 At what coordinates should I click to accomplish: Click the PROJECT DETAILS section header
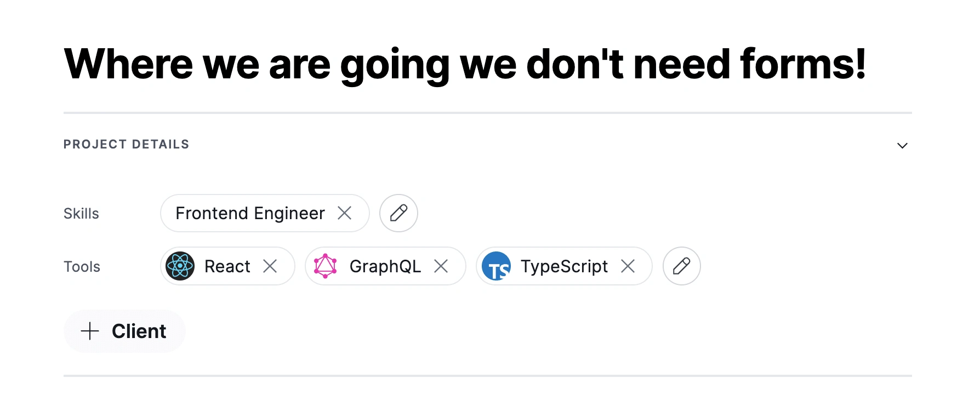point(126,144)
